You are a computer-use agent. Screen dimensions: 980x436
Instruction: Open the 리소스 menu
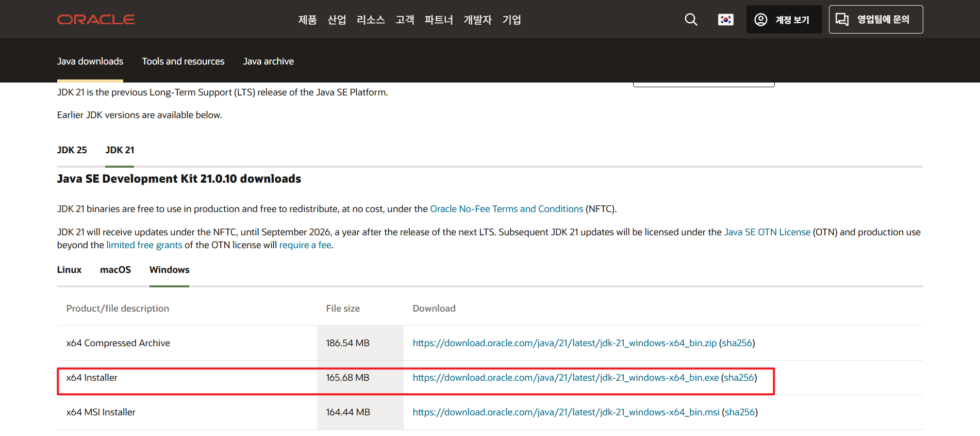pyautogui.click(x=371, y=20)
